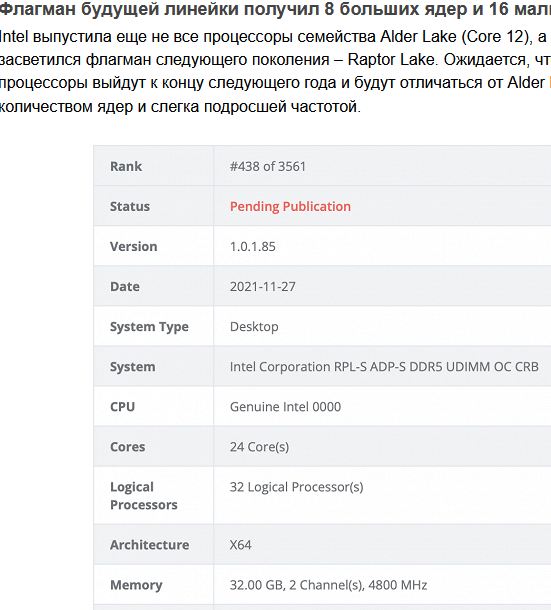Click the article headline about the 8-big-core flagship

tap(276, 9)
